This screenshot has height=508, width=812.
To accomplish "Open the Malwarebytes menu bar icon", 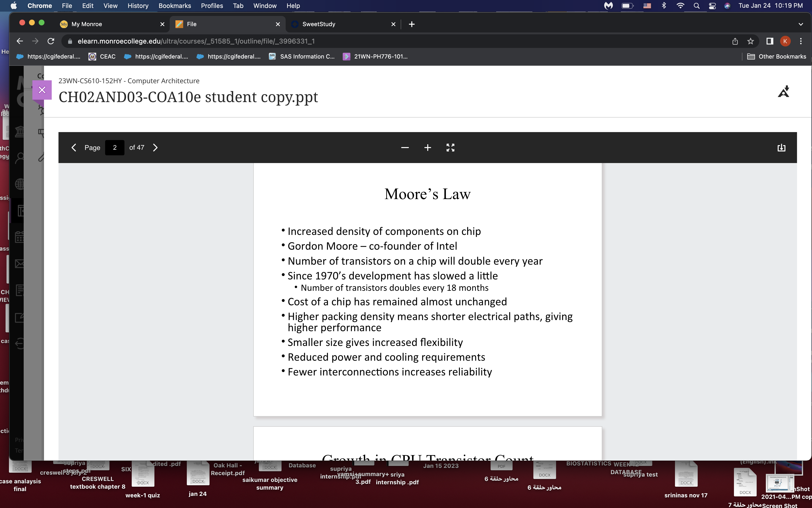I will pos(608,6).
